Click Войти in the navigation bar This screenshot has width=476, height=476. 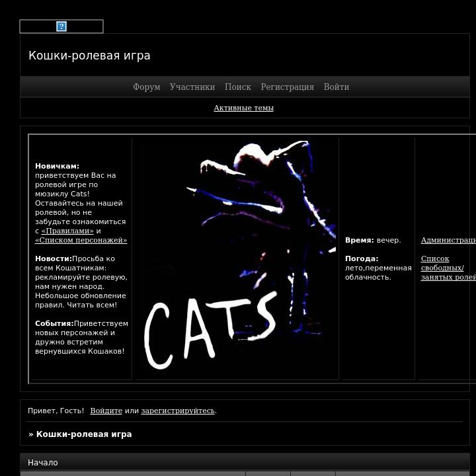(337, 87)
